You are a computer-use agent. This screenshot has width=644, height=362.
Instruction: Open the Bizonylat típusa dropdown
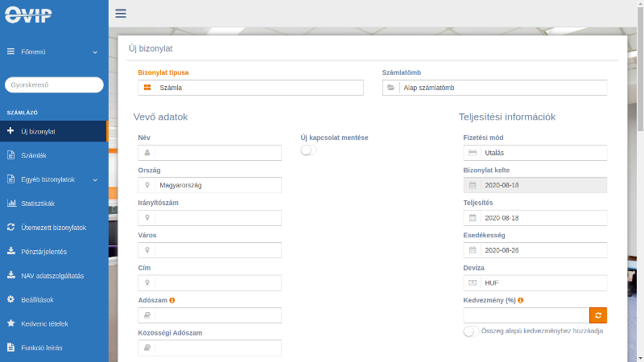coord(250,88)
